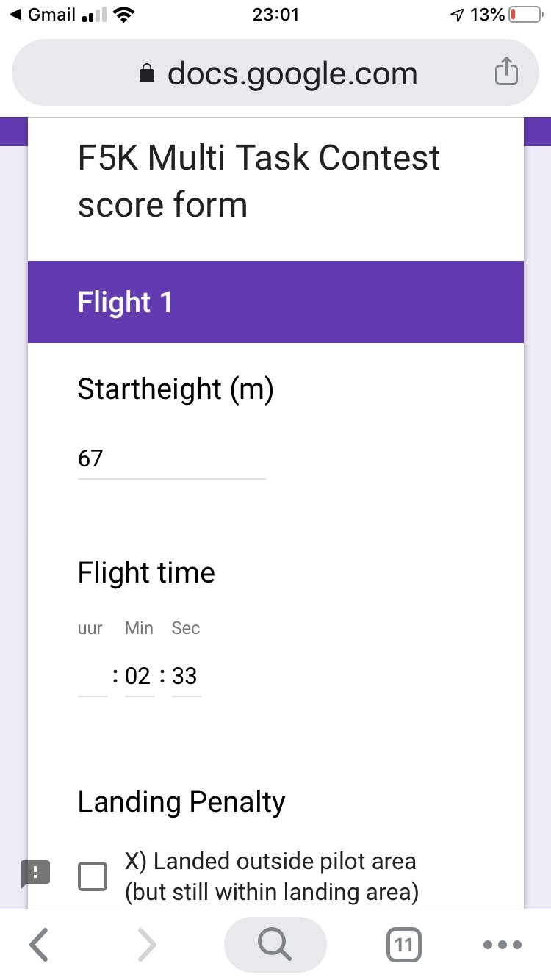Go back with the left chevron

[x=40, y=945]
